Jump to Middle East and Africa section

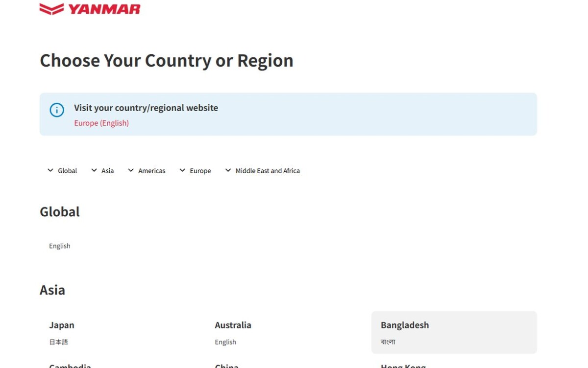268,171
